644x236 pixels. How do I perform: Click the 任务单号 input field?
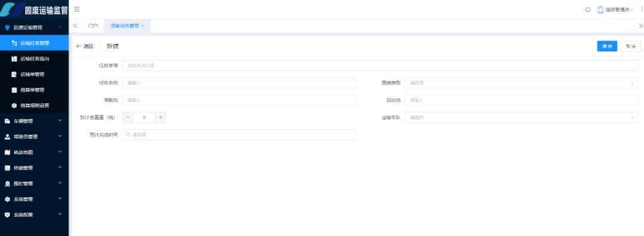(x=380, y=66)
